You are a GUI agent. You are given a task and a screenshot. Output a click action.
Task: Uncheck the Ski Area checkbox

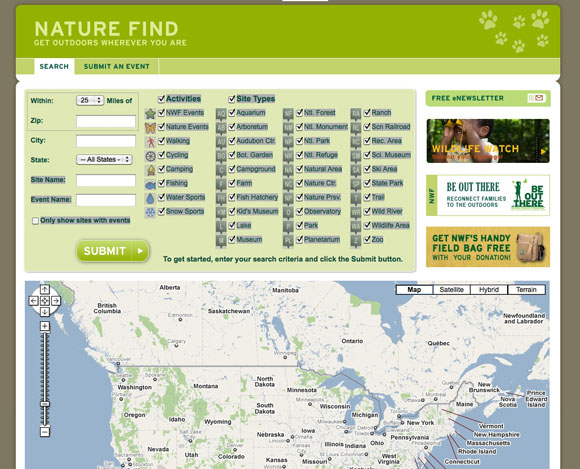(x=367, y=169)
